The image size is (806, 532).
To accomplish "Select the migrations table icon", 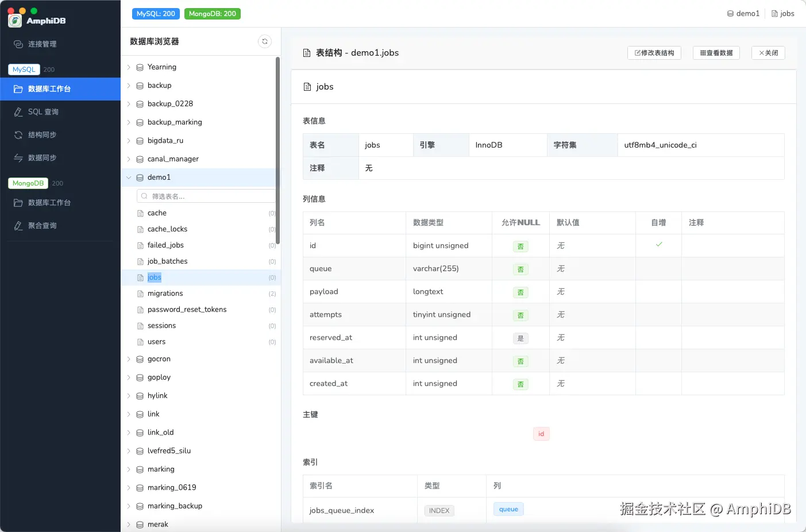I will tap(140, 294).
